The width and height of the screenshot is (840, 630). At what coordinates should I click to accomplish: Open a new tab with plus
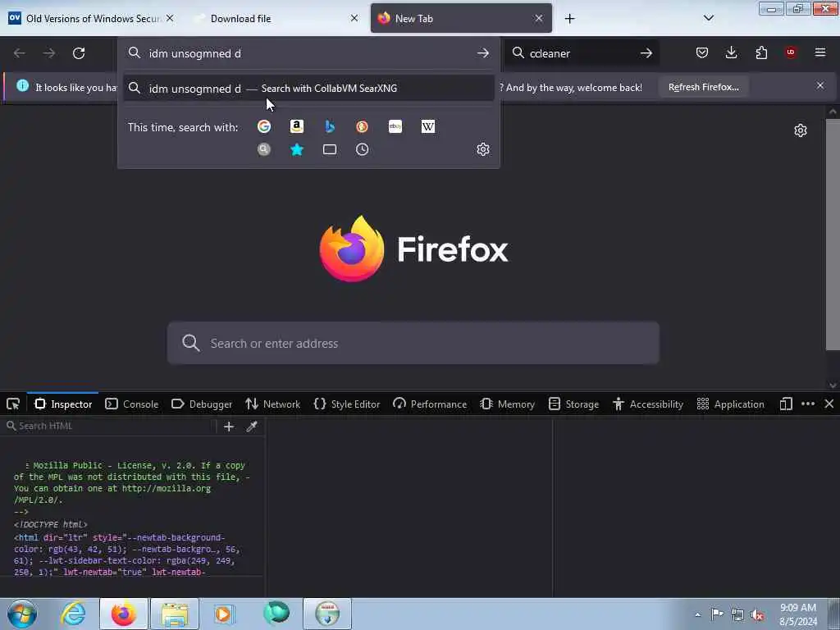click(x=569, y=19)
